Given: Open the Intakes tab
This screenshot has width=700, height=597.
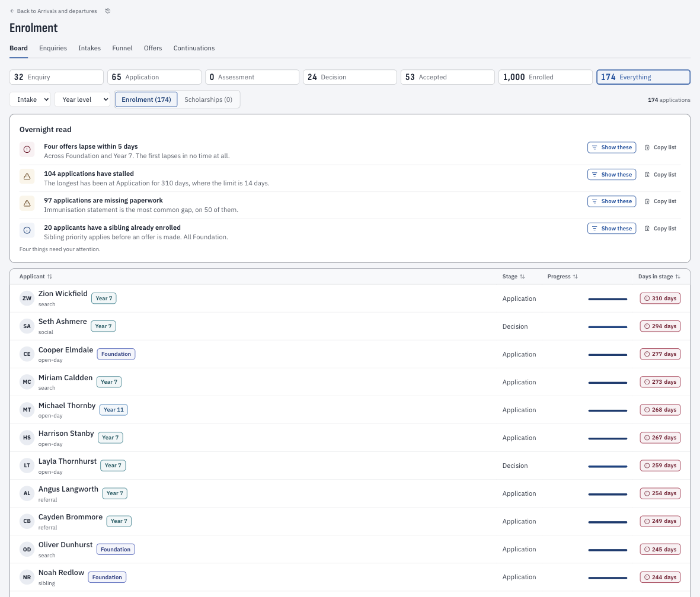Looking at the screenshot, I should tap(90, 48).
